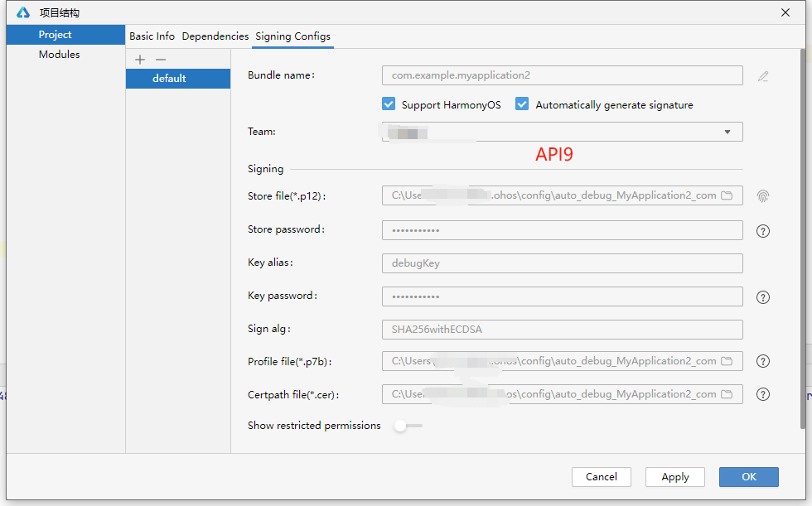This screenshot has width=812, height=506.
Task: Click the Store file path field
Action: 563,195
